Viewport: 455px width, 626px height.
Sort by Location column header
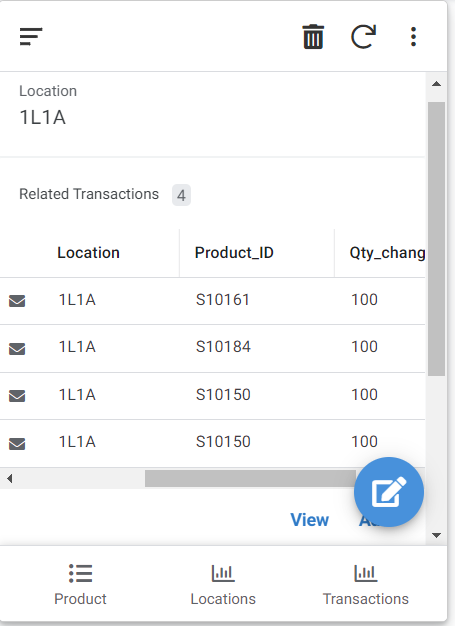pos(88,253)
